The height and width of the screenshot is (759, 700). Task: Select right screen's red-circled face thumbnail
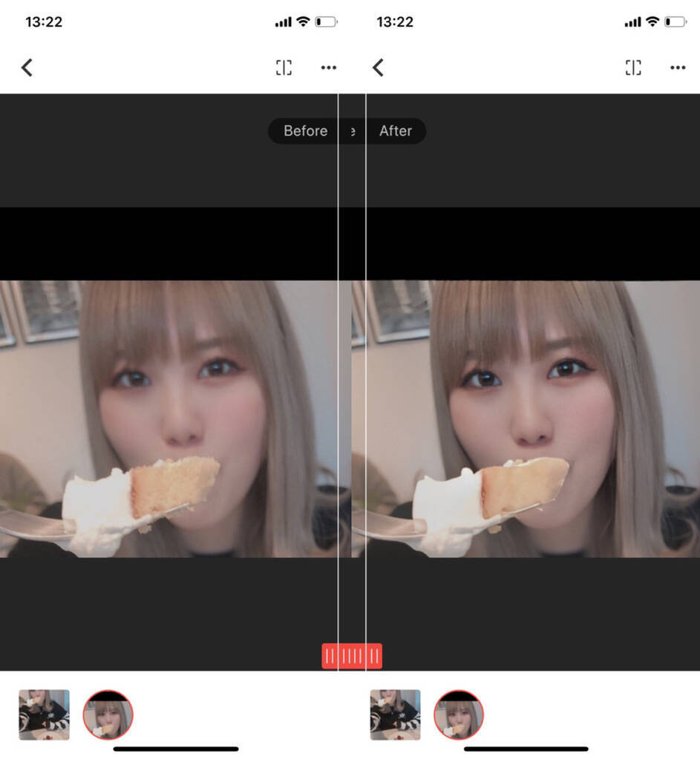click(x=459, y=715)
